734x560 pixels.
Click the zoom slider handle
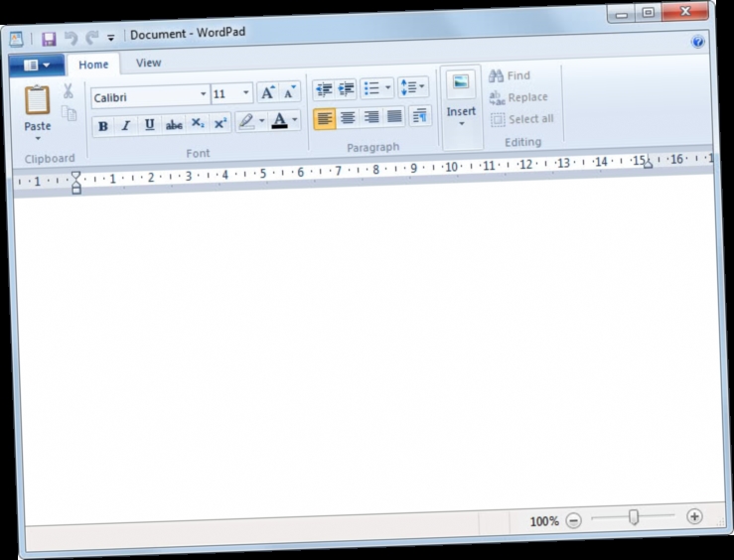click(x=634, y=517)
